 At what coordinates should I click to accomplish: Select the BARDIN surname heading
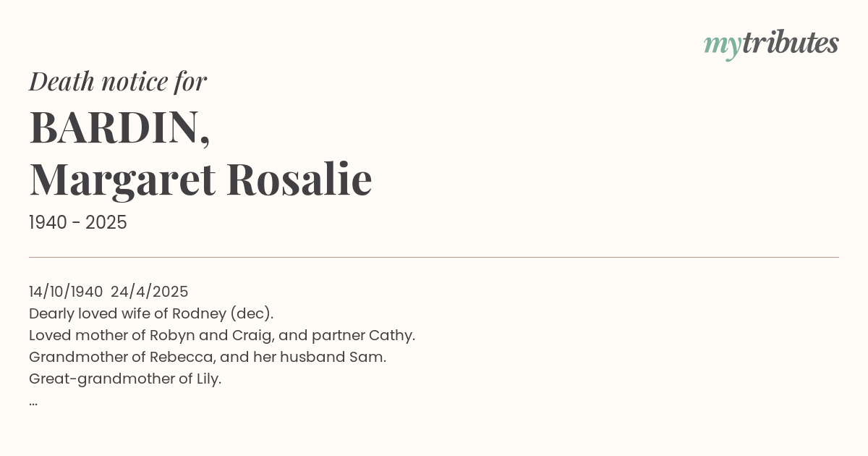(119, 127)
